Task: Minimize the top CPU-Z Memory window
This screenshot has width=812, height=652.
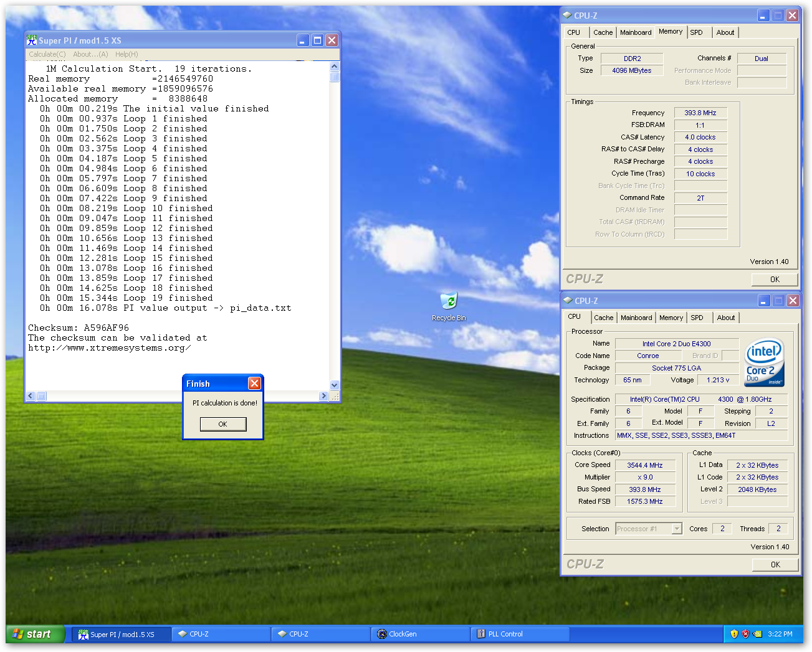Action: 763,16
